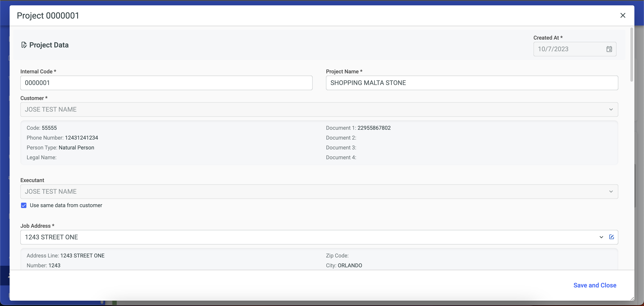Viewport: 644px width, 306px height.
Task: Click the Executant field's chevron arrow
Action: pos(611,191)
